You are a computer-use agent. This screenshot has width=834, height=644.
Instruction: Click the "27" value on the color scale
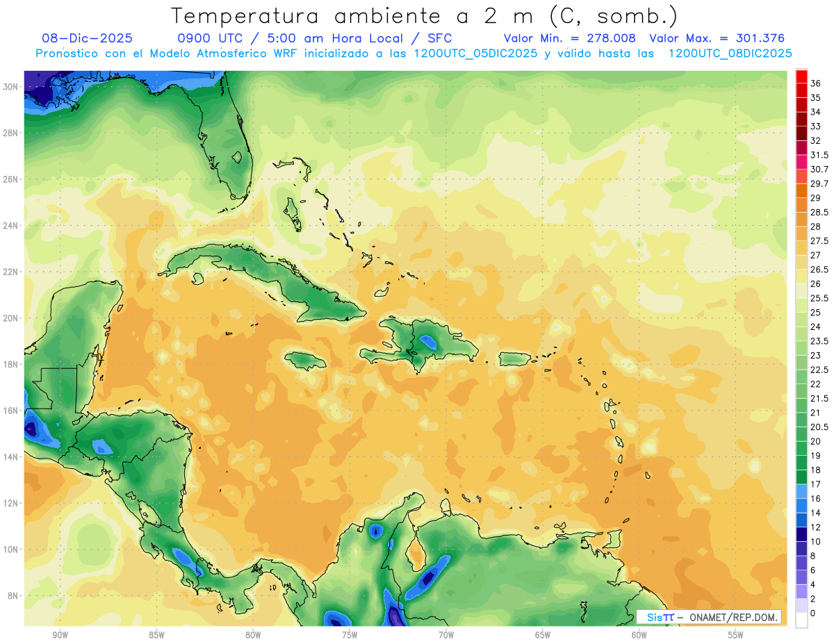(x=815, y=255)
